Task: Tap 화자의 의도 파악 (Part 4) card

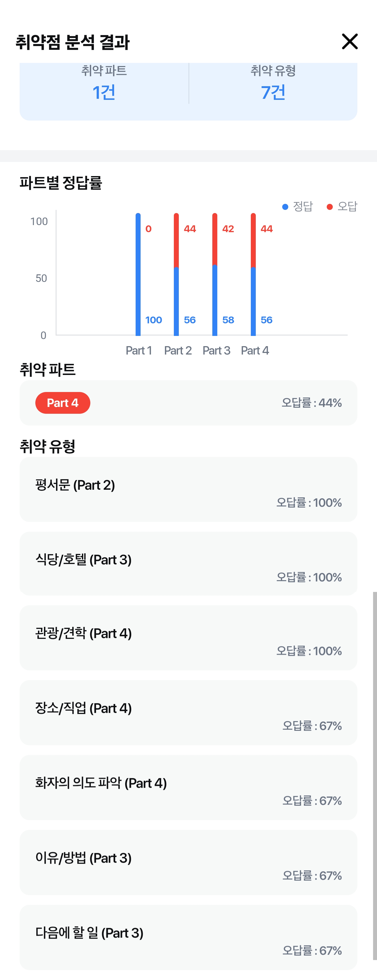Action: [x=188, y=787]
